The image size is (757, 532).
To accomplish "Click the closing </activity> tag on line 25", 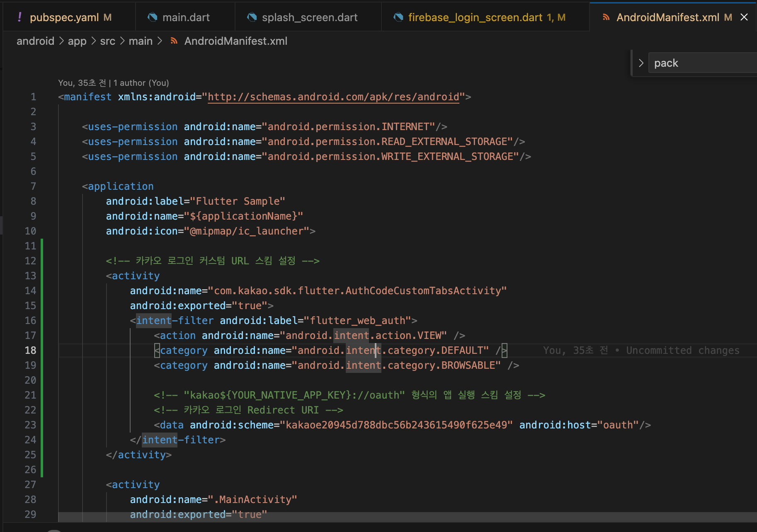I will (x=139, y=455).
